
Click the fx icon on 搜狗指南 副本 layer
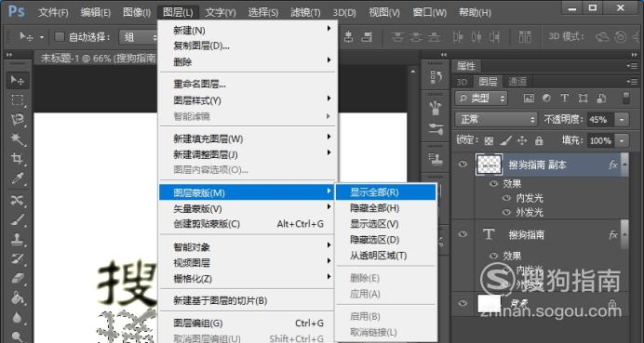pos(613,165)
